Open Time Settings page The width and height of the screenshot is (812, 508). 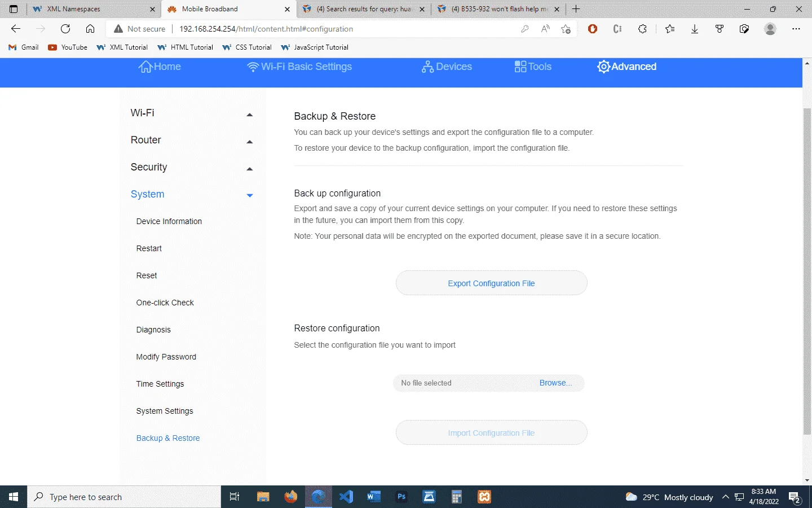(x=160, y=384)
